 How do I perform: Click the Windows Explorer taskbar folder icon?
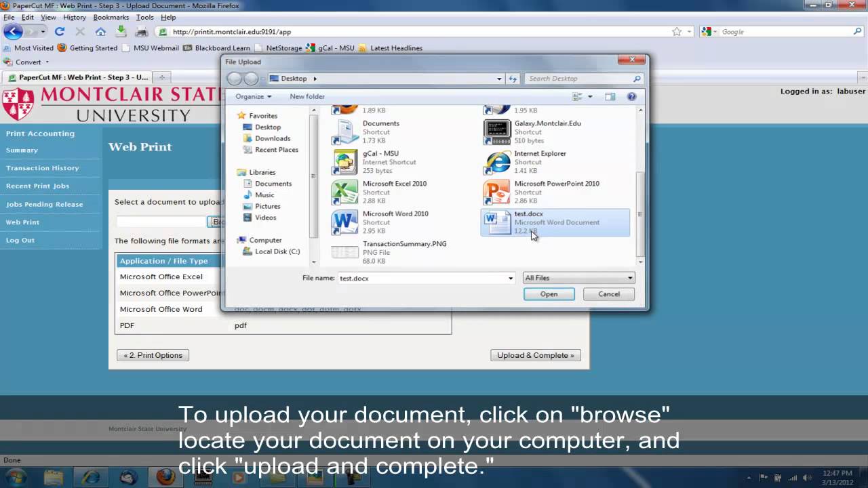pyautogui.click(x=53, y=477)
